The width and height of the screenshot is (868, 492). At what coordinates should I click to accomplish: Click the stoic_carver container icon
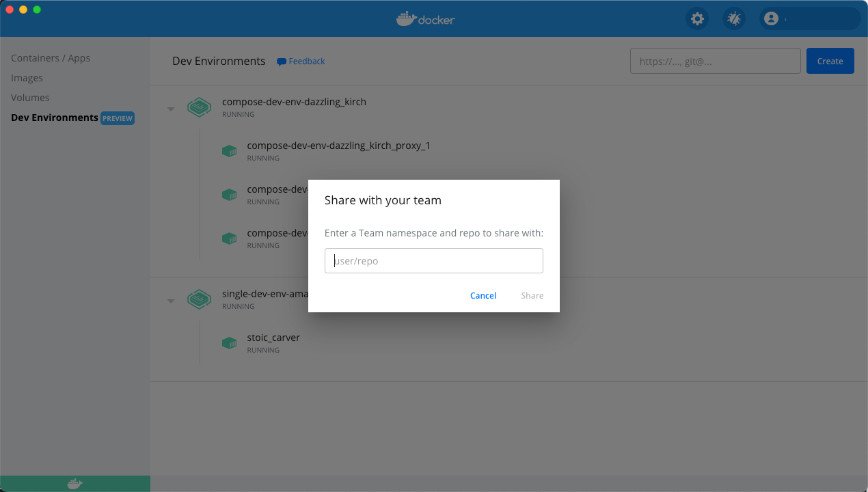click(x=230, y=343)
